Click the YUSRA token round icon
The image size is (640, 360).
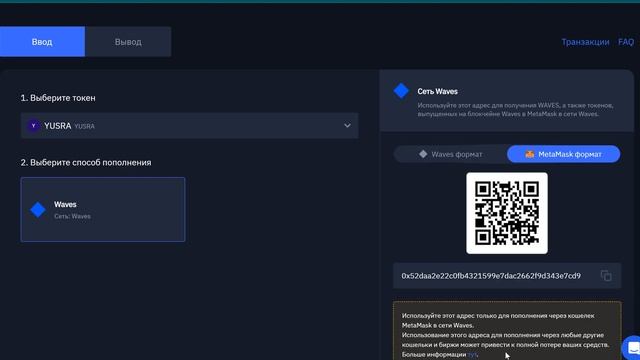tap(33, 126)
